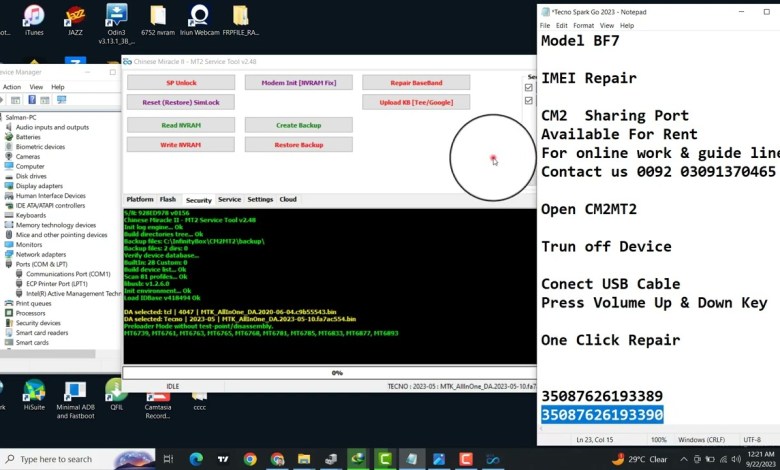Click the 0% progress bar
The width and height of the screenshot is (780, 470).
[337, 373]
